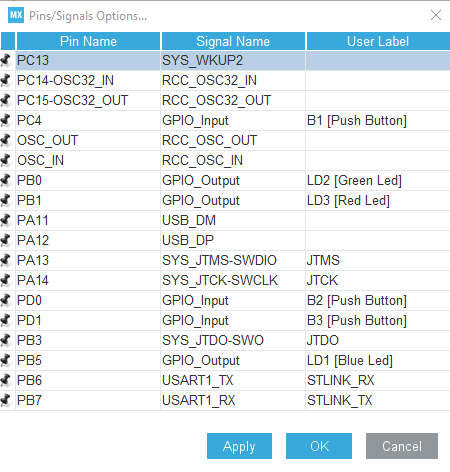
Task: Edit the JTMS user label
Action: (378, 260)
